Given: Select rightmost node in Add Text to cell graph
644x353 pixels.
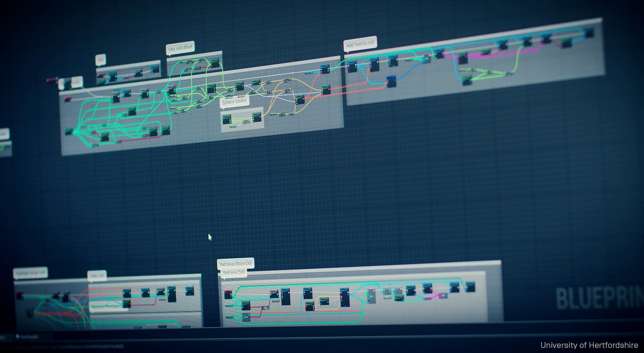Looking at the screenshot, I should (x=588, y=33).
